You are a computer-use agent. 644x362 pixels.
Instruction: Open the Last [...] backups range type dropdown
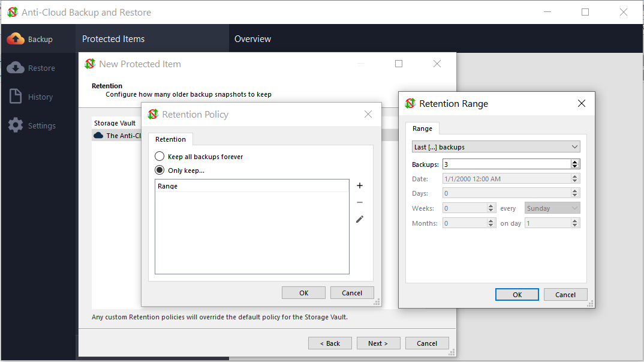pyautogui.click(x=496, y=147)
